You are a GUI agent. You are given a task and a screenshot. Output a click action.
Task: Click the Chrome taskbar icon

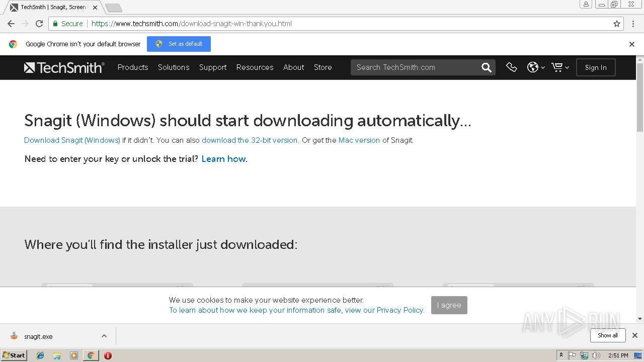91,355
